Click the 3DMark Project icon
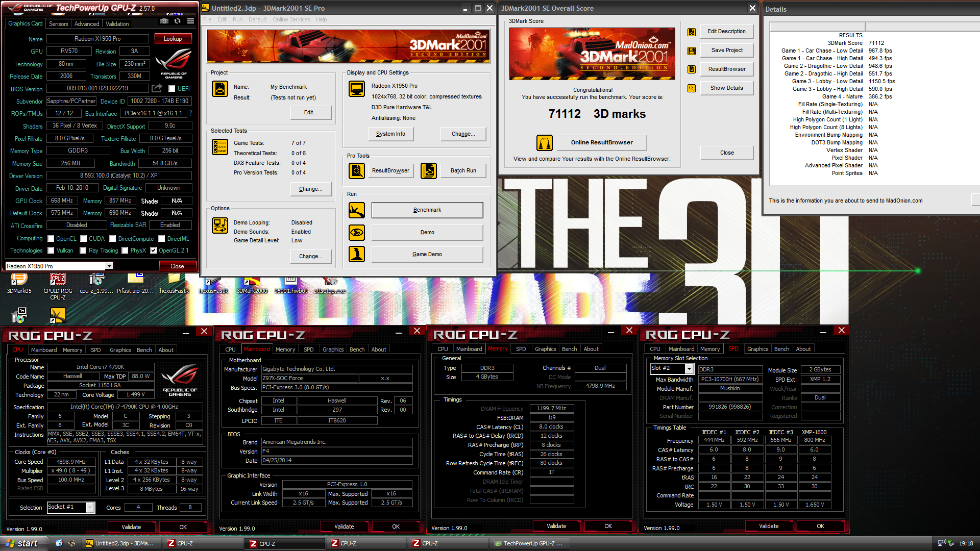980x551 pixels. click(x=220, y=89)
